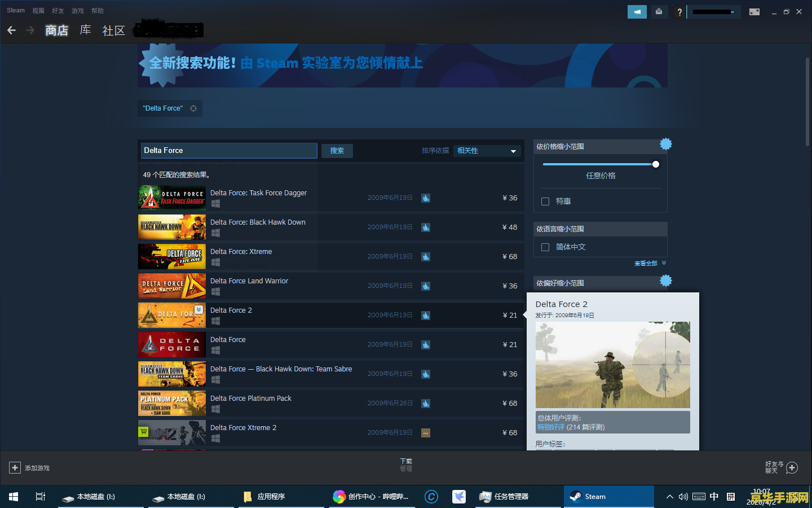Screen dimensions: 812x508
Task: Click review thumbs-up icon for Black Hawk Down
Action: 426,227
